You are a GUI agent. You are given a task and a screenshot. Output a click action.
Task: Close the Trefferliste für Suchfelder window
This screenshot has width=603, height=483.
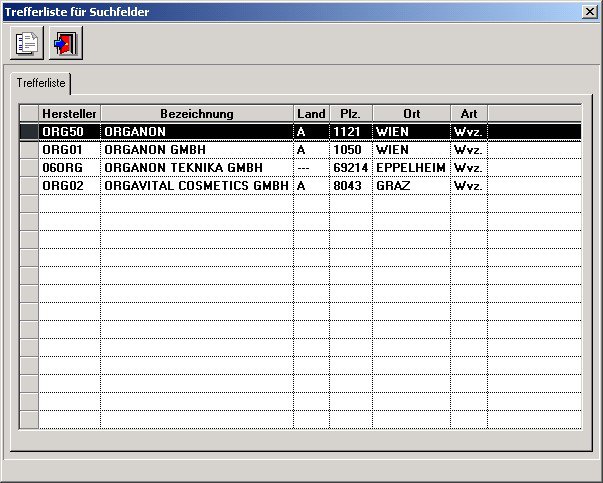click(x=589, y=11)
